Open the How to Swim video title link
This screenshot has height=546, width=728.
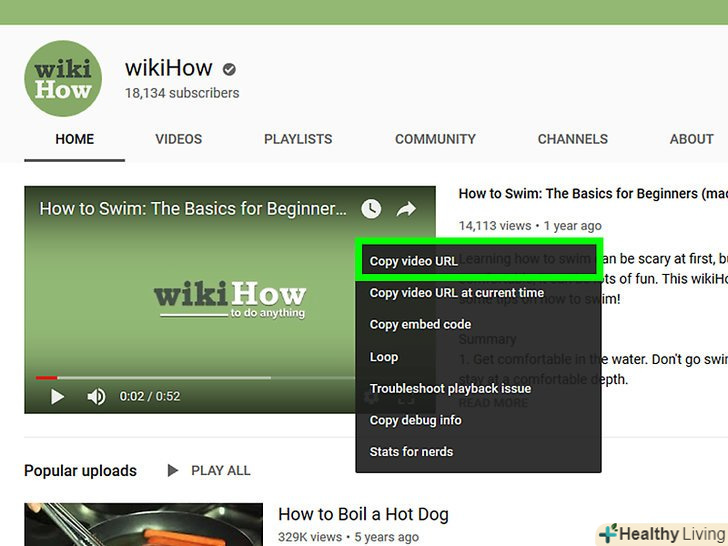coord(593,194)
